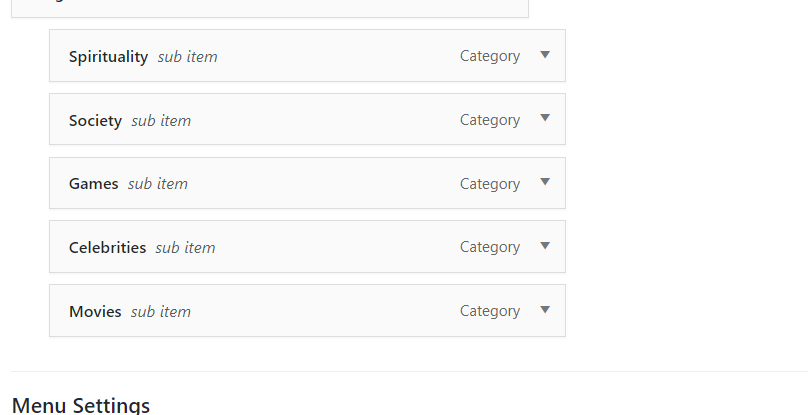Click the "sub item" text beside Movies
The image size is (808, 415).
point(161,312)
